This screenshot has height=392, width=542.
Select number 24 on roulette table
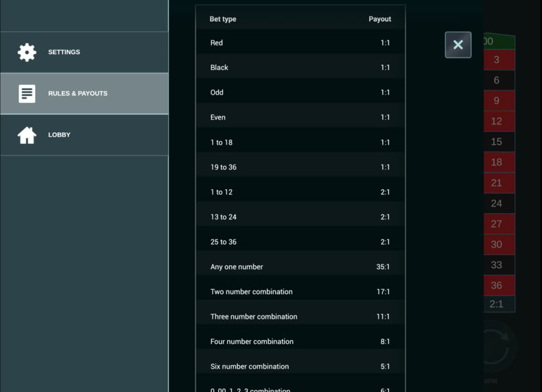[499, 204]
